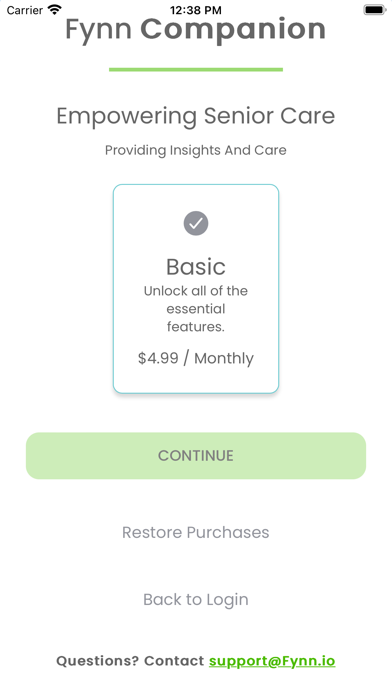The height and width of the screenshot is (696, 392).
Task: Tap the $4.99 / Monthly price
Action: tap(196, 358)
